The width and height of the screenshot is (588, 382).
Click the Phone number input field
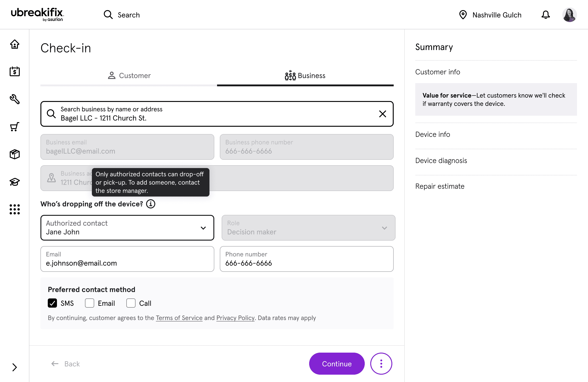pyautogui.click(x=306, y=259)
